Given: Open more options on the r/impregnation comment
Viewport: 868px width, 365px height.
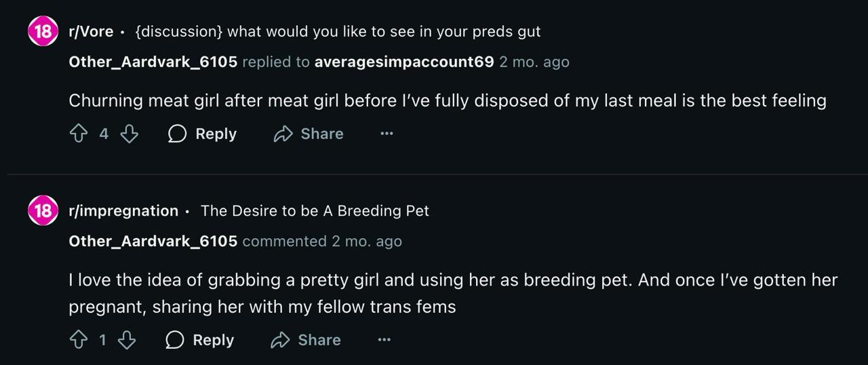Looking at the screenshot, I should pyautogui.click(x=384, y=340).
